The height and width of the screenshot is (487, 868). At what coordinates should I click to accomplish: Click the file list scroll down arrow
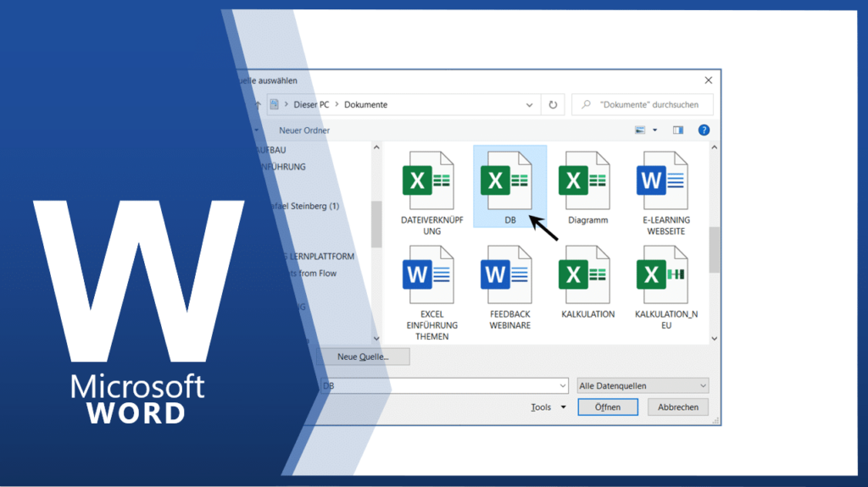point(714,339)
